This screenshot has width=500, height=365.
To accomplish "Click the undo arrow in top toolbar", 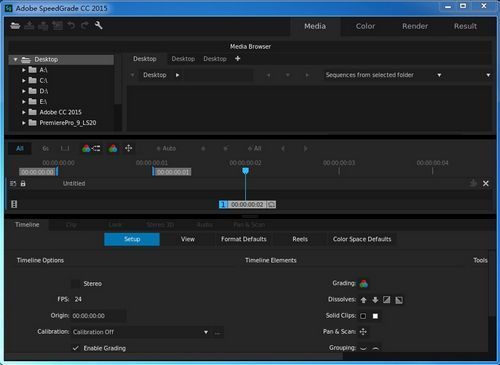I will pos(71,26).
